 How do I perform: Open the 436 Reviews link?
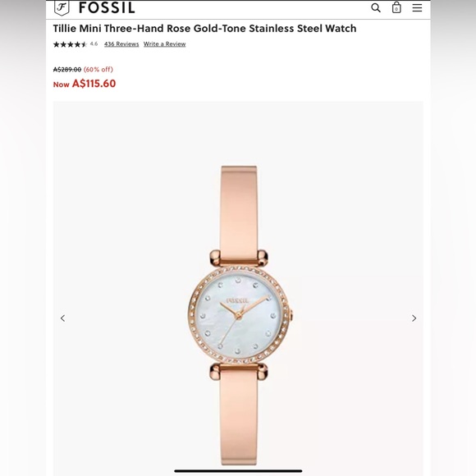pyautogui.click(x=121, y=44)
